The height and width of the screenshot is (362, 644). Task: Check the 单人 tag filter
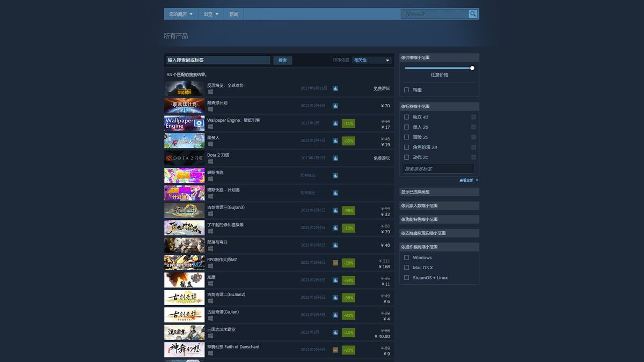(406, 127)
